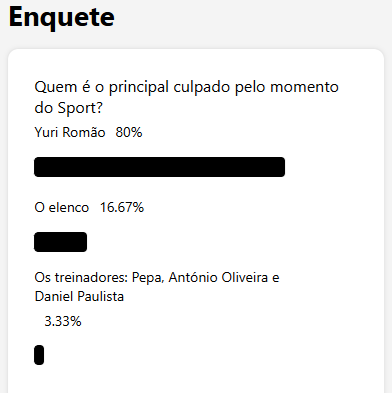Click the smallest treinadores result bar
This screenshot has width=392, height=393.
click(x=39, y=355)
